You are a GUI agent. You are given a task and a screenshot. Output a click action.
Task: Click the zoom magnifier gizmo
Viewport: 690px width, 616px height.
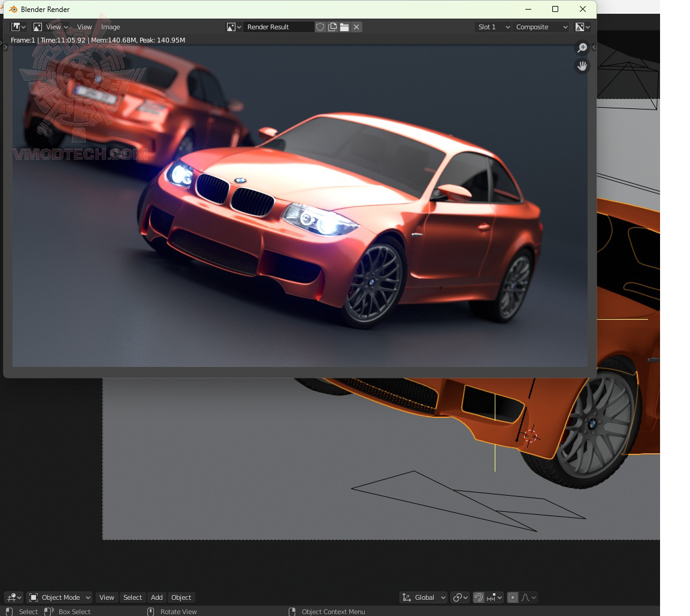[x=582, y=47]
